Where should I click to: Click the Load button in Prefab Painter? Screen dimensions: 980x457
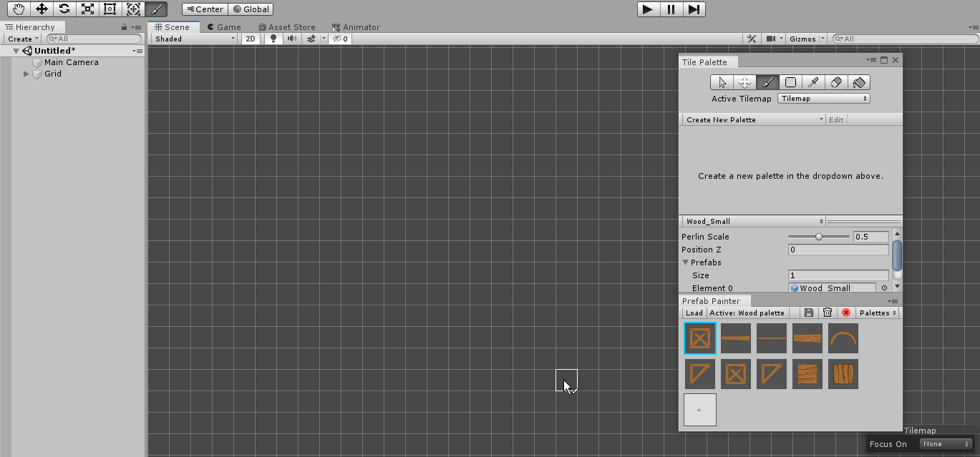coord(694,313)
